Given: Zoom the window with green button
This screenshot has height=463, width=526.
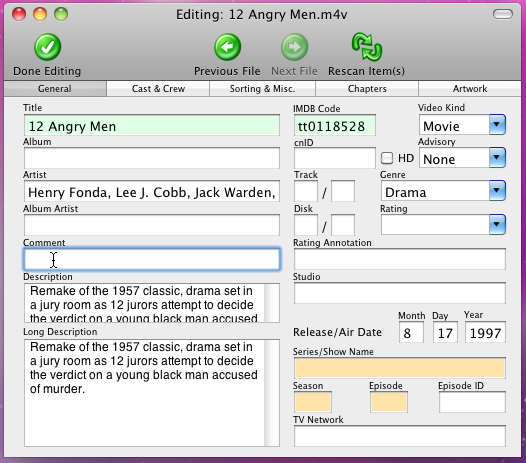Looking at the screenshot, I should coord(61,14).
